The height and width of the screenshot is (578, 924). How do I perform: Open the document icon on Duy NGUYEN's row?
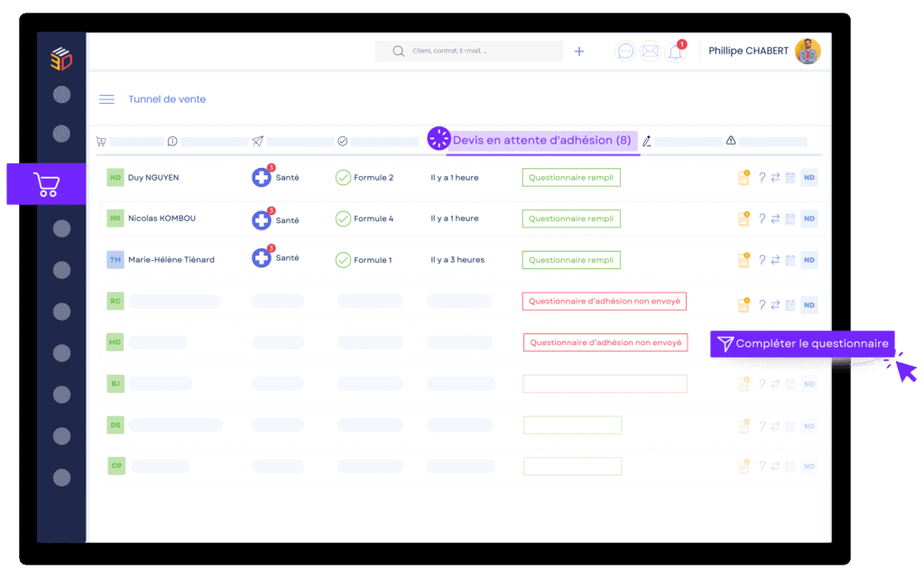tap(743, 178)
